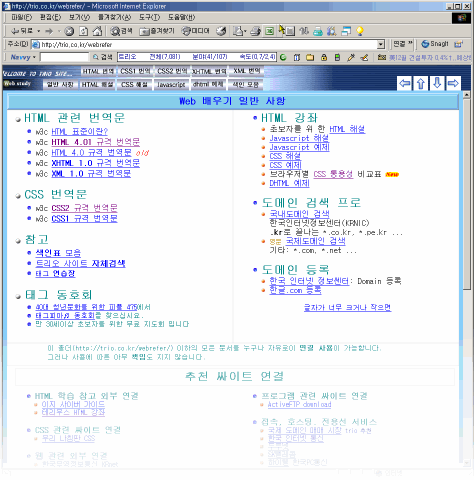Click the Navvy toolbar search input box

pyautogui.click(x=64, y=57)
